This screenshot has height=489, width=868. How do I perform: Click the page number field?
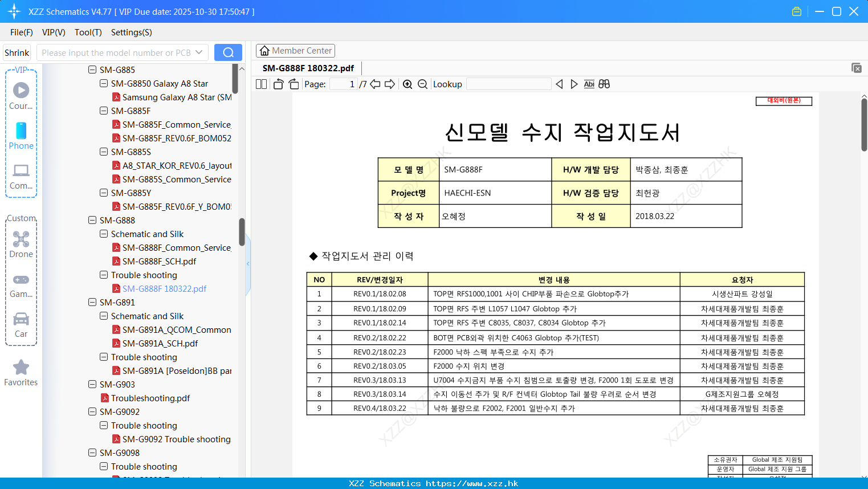pyautogui.click(x=343, y=84)
